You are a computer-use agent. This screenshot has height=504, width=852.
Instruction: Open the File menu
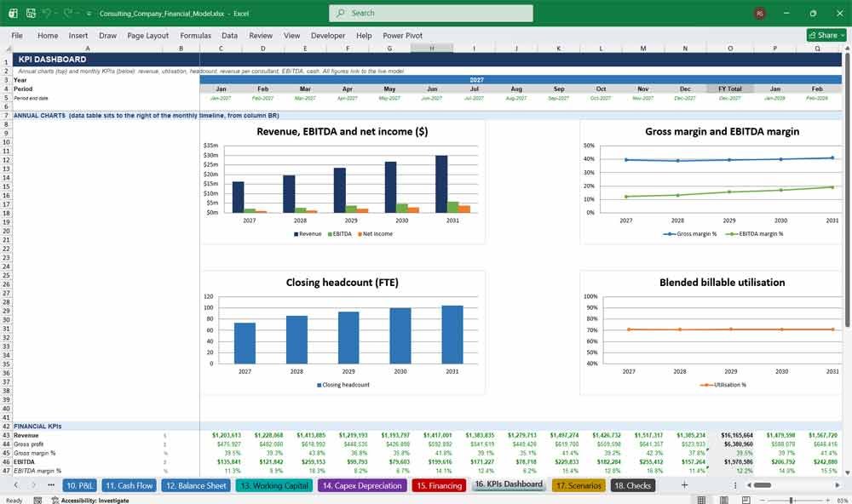point(17,35)
